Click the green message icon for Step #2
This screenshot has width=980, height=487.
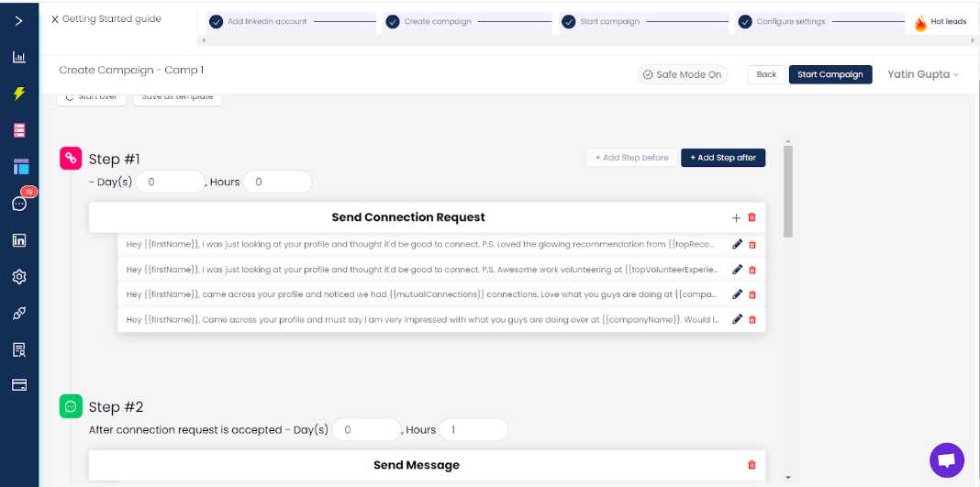point(72,406)
